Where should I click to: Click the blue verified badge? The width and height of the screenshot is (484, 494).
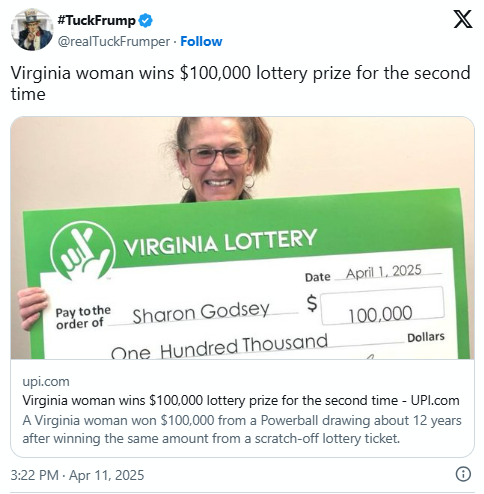click(146, 21)
